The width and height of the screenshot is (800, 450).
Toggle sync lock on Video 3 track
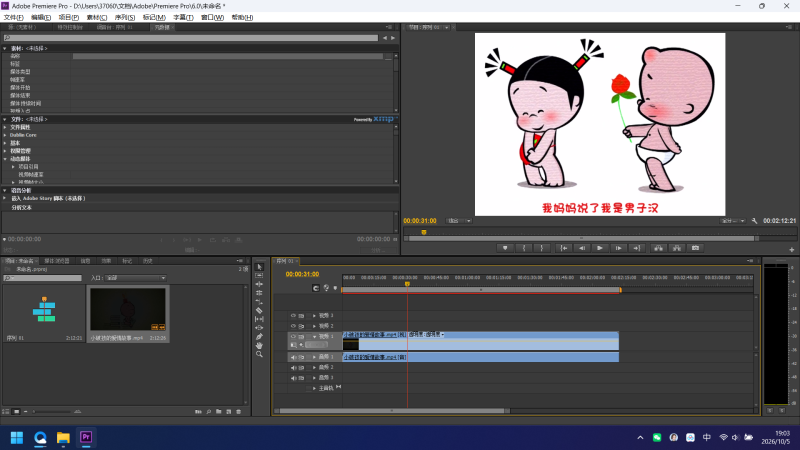(302, 316)
